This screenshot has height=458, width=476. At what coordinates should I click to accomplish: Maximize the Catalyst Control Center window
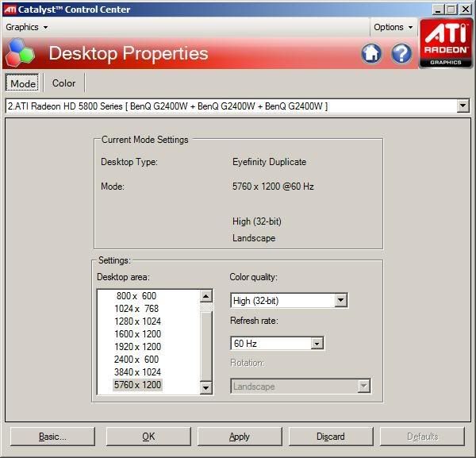click(451, 10)
